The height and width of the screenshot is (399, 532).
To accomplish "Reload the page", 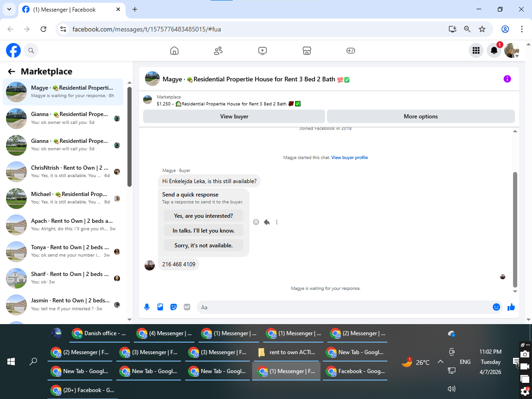I will [x=43, y=29].
